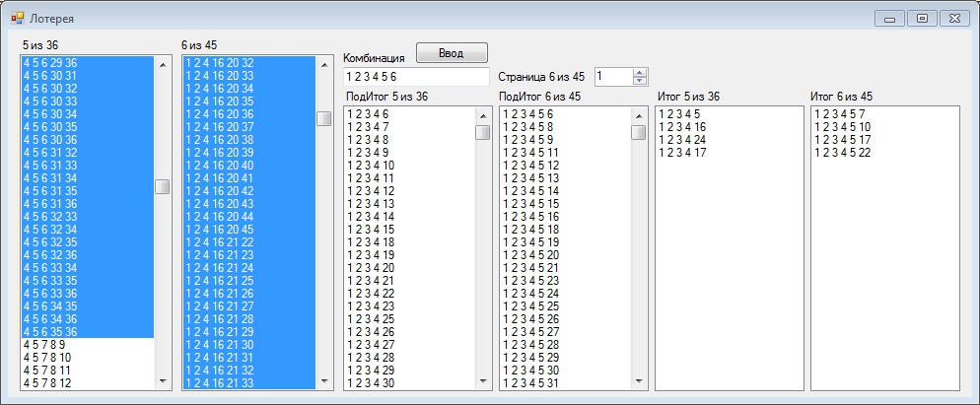Select row 1 2 4 16 20 45 in 6 из 45 list
This screenshot has height=405, width=980.
point(248,229)
